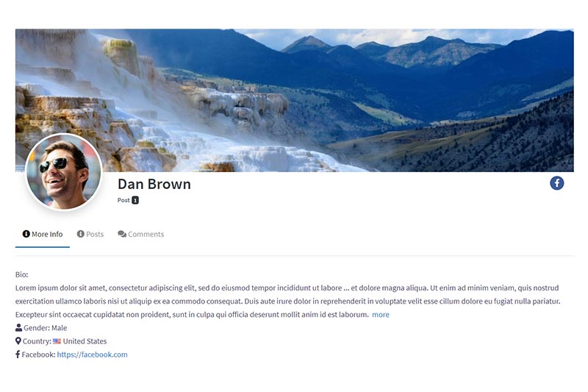Image resolution: width=588 pixels, height=392 pixels.
Task: Switch to the Posts tab
Action: 90,234
